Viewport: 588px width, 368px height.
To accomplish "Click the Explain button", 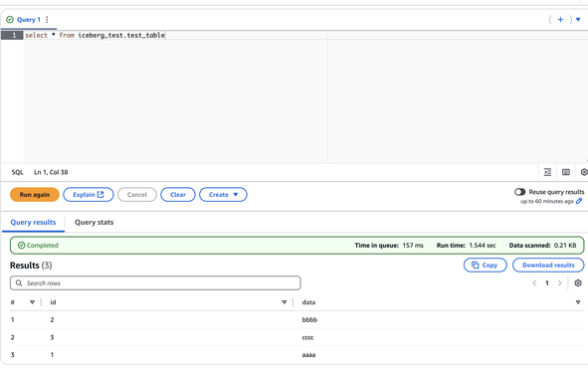I will point(89,195).
